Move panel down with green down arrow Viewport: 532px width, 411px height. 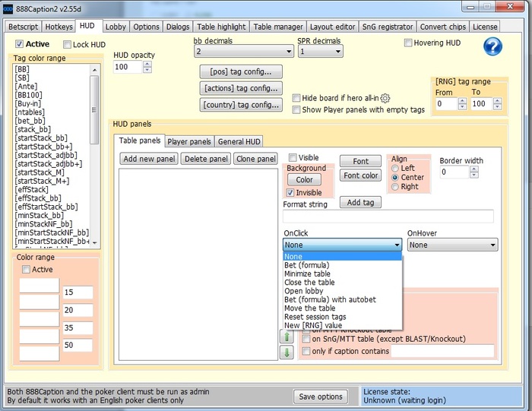click(287, 353)
